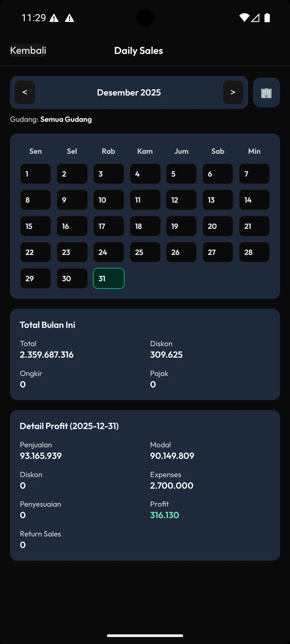Image resolution: width=290 pixels, height=644 pixels.
Task: Tap the green Profit value 316.130
Action: (164, 515)
